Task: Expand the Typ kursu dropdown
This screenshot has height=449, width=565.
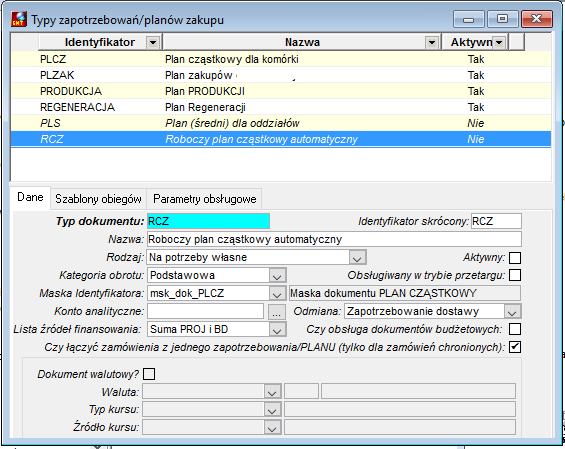Action: [272, 409]
